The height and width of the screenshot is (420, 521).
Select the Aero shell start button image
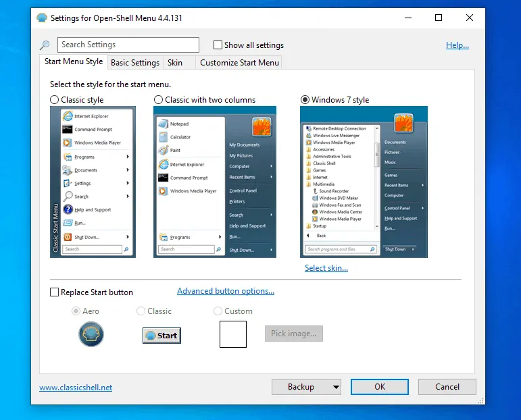(91, 334)
